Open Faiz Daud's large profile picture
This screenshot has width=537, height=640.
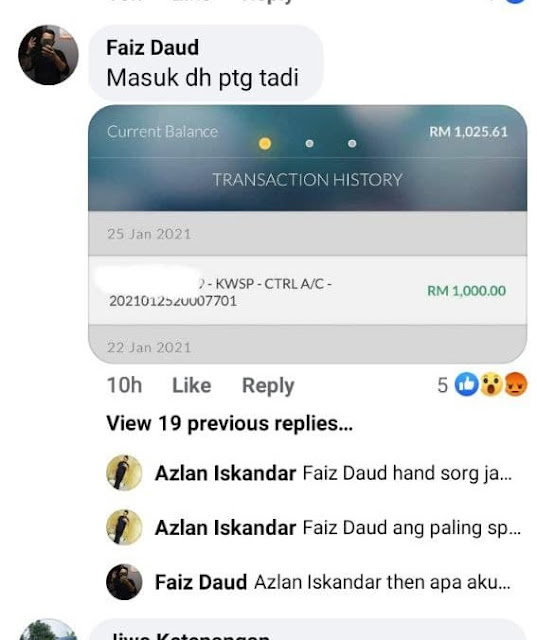pos(48,55)
